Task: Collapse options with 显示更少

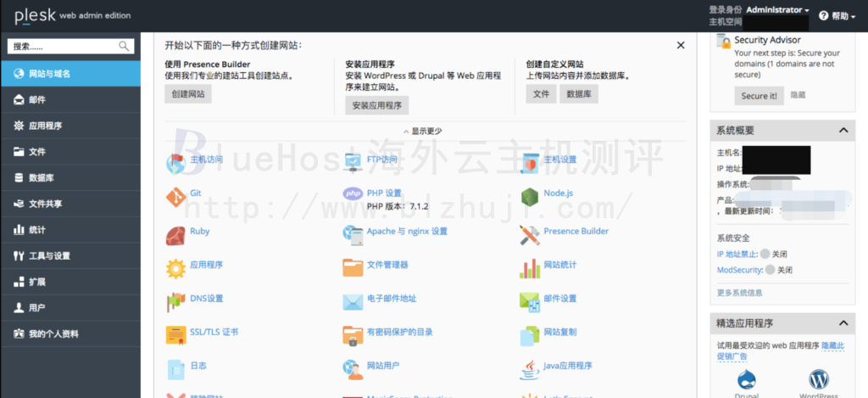Action: coord(426,131)
